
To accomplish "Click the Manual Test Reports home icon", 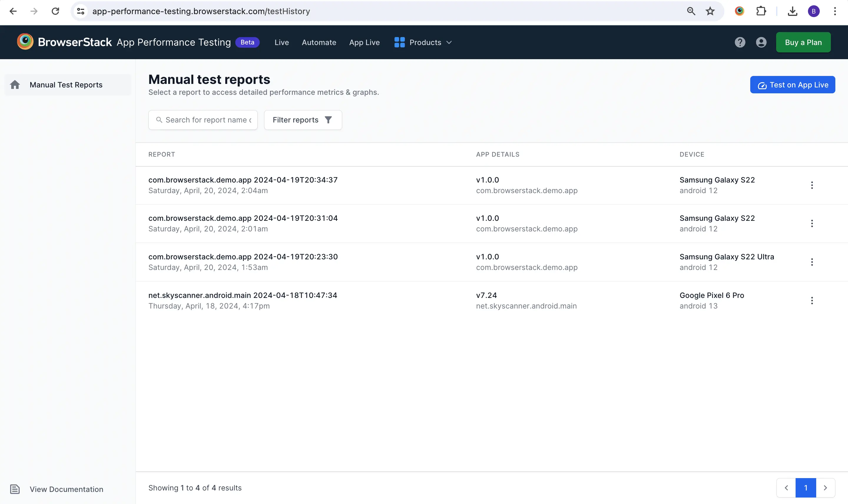I will click(x=15, y=84).
